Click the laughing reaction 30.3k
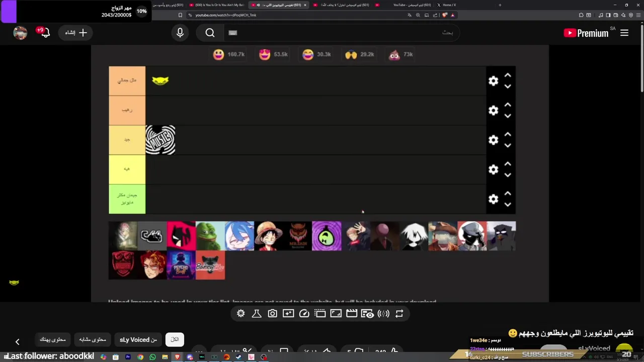 coord(316,54)
